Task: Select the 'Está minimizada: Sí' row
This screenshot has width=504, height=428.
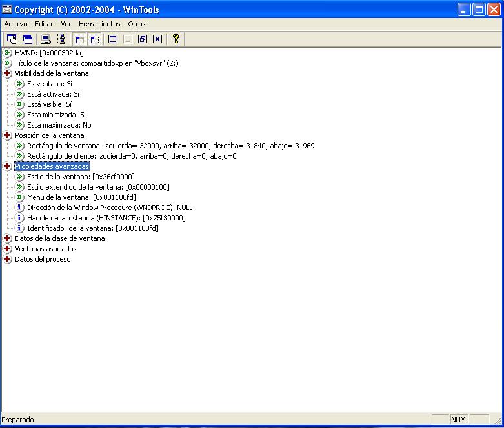Action: (x=57, y=115)
